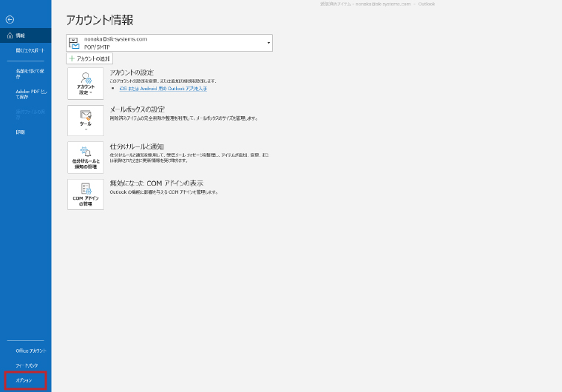This screenshot has height=392, width=562.
Task: Click the アカウント情報 page title
Action: (100, 20)
